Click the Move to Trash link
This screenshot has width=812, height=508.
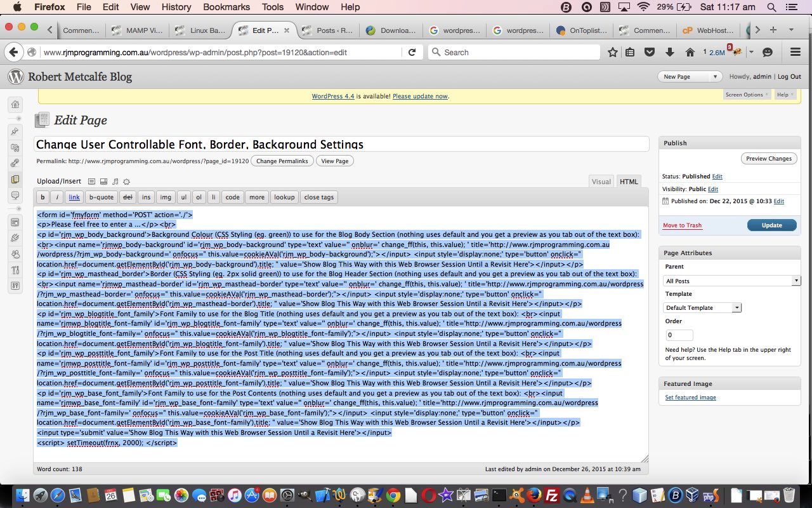point(682,225)
